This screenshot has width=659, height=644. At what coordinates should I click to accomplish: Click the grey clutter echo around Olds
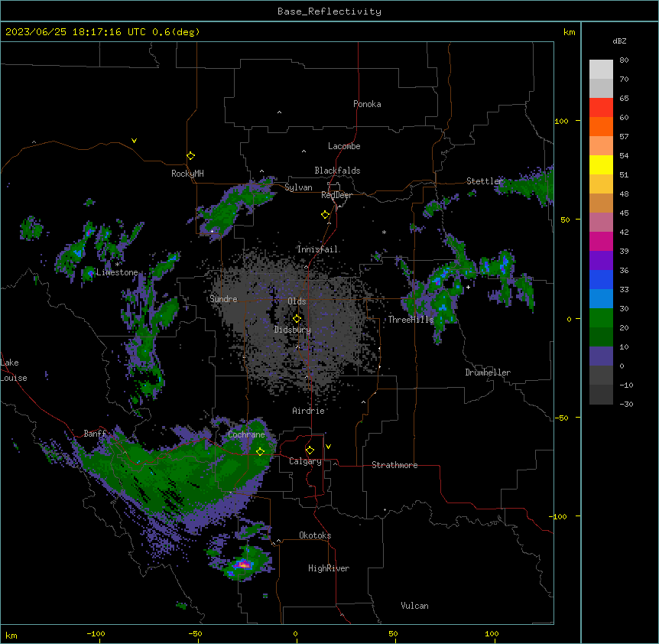(x=294, y=320)
